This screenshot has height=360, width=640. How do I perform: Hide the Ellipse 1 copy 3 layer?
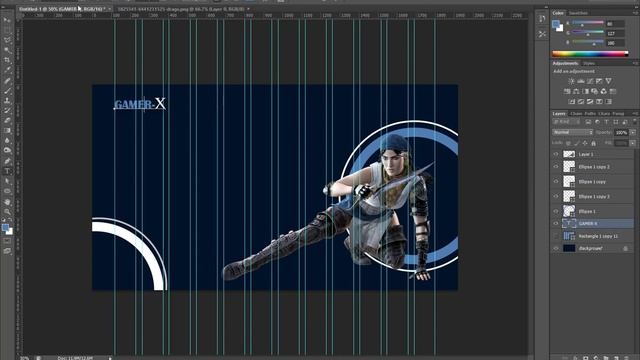556,196
